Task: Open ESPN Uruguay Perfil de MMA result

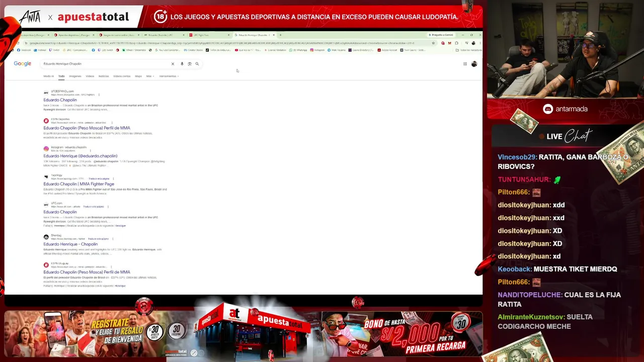Action: click(x=87, y=272)
